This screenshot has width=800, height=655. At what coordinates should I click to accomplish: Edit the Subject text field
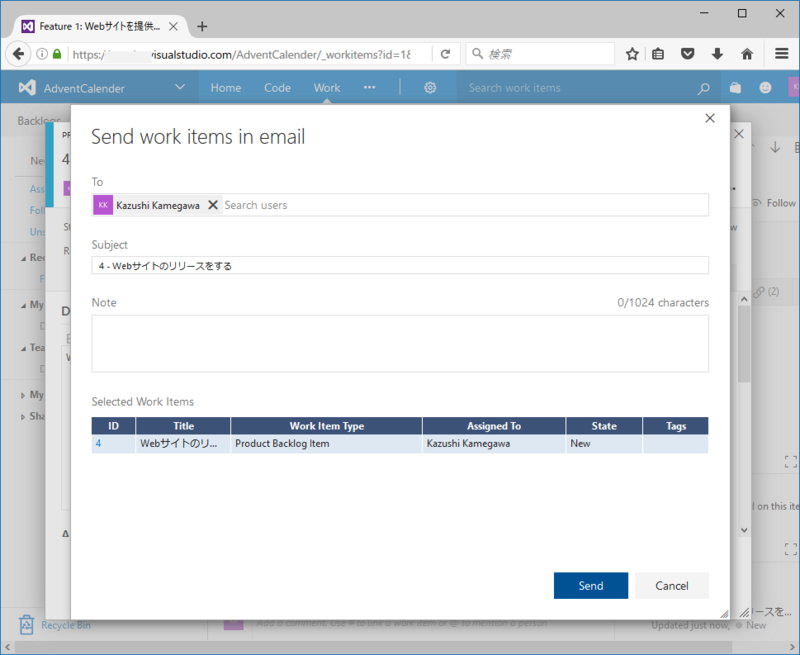[x=400, y=265]
